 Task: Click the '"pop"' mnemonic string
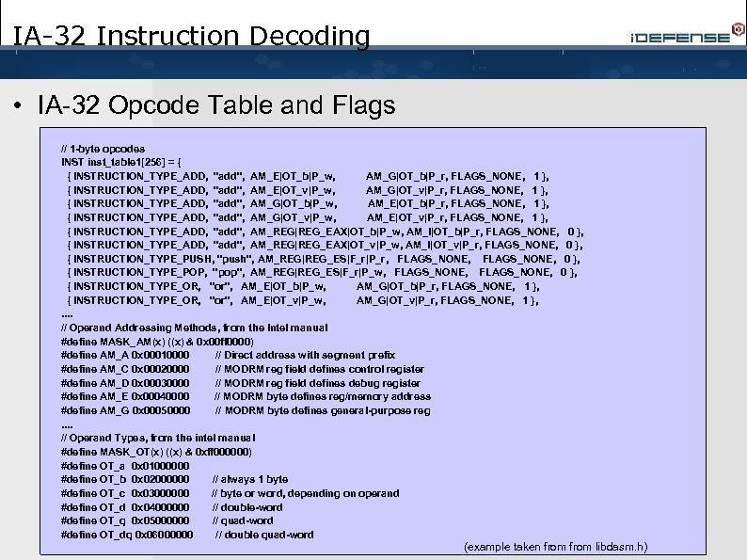[229, 273]
